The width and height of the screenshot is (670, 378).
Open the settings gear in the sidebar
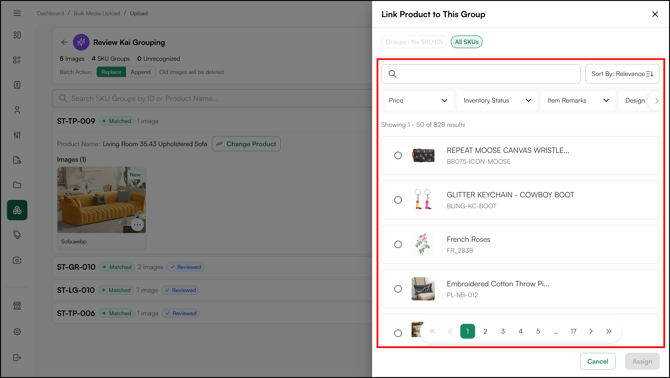tap(17, 331)
